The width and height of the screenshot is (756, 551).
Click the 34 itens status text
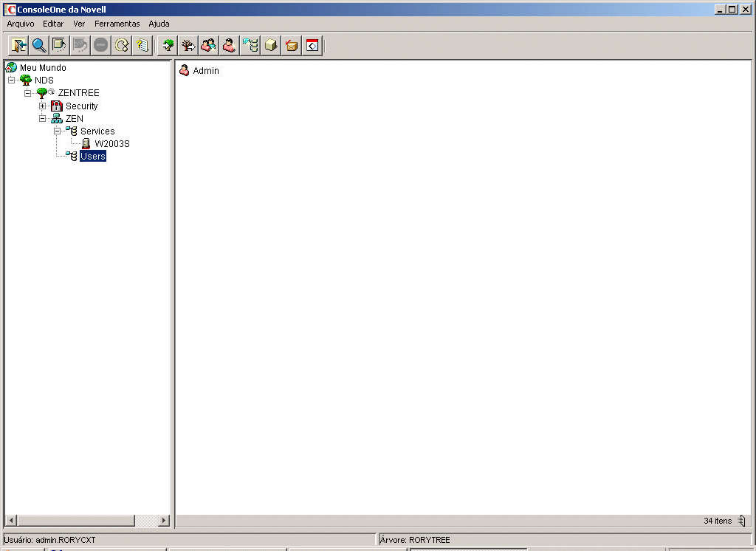pos(718,521)
